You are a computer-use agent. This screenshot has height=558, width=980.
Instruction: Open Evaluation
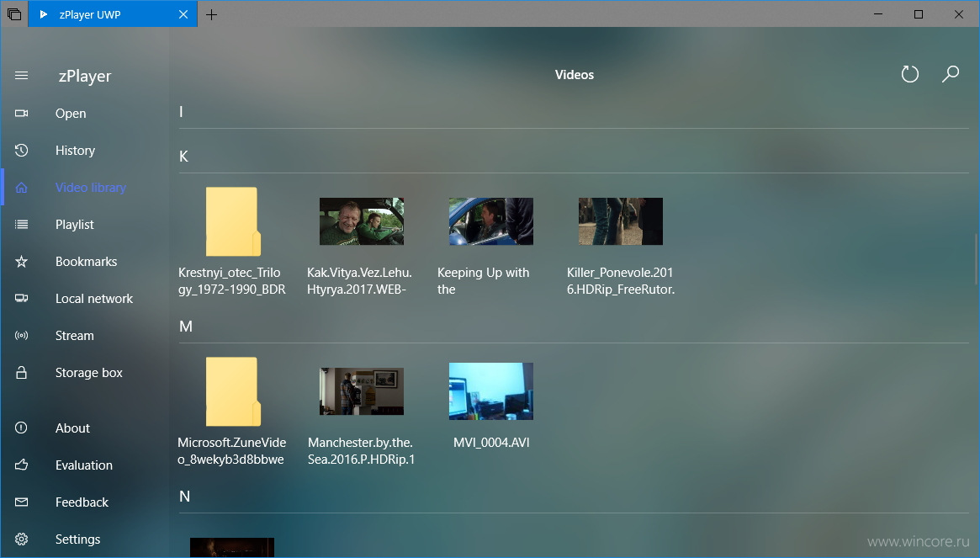point(84,465)
